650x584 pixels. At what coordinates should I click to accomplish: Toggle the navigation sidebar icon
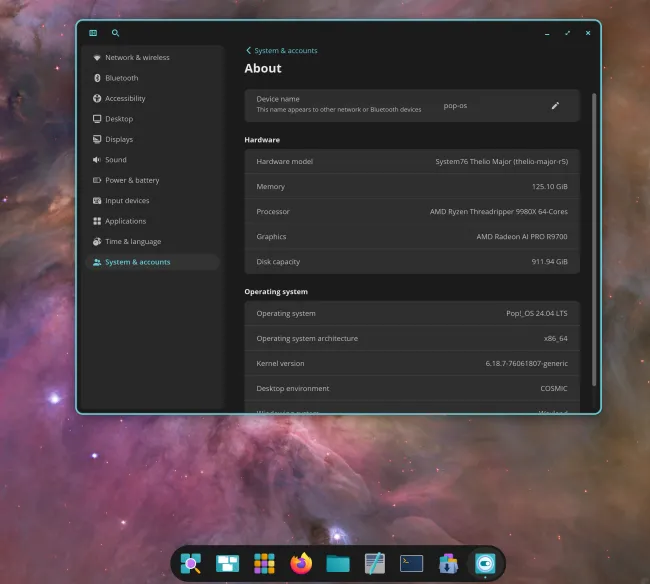(93, 33)
